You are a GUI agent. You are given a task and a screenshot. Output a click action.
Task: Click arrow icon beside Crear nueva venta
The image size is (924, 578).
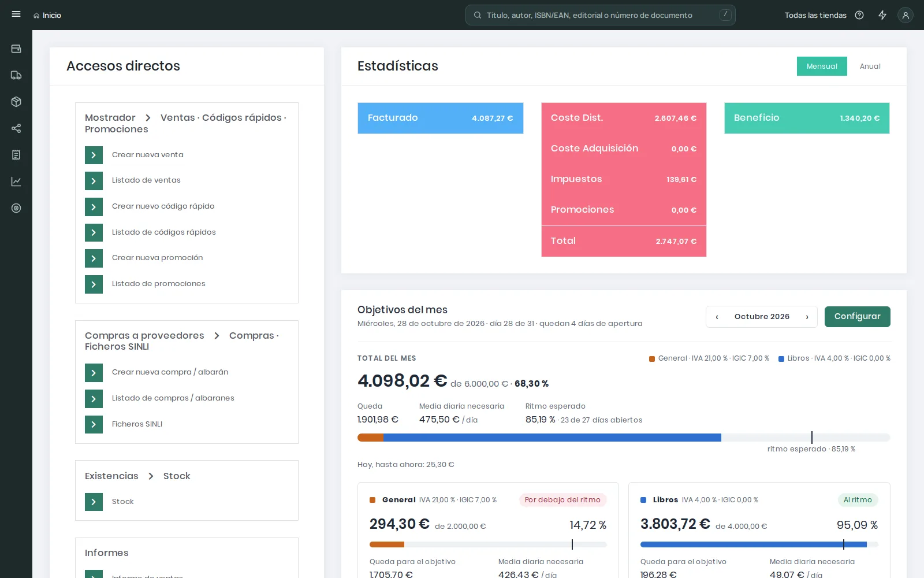(x=94, y=155)
